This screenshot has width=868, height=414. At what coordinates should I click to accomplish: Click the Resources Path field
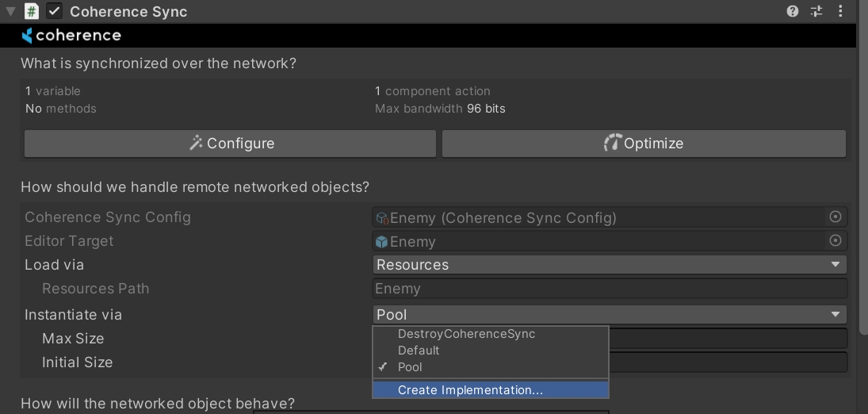pyautogui.click(x=609, y=289)
